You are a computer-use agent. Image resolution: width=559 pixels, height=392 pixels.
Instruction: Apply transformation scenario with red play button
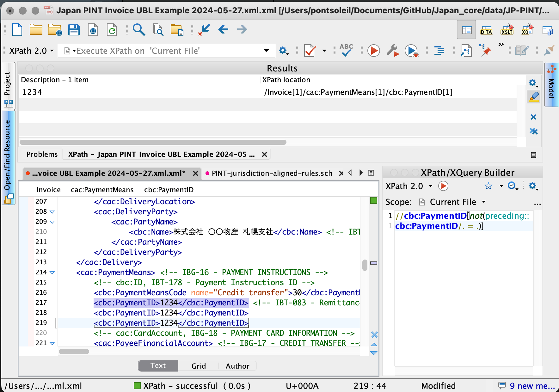coord(374,51)
